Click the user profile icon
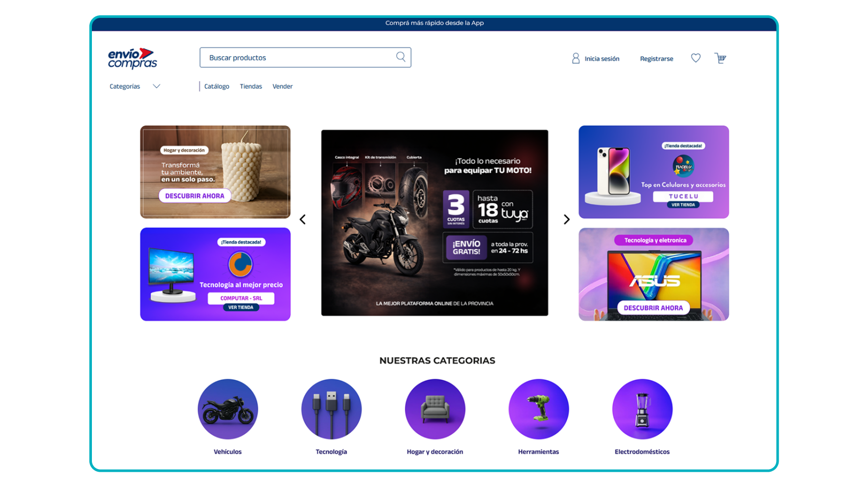Screen dimensions: 868x487 (575, 58)
